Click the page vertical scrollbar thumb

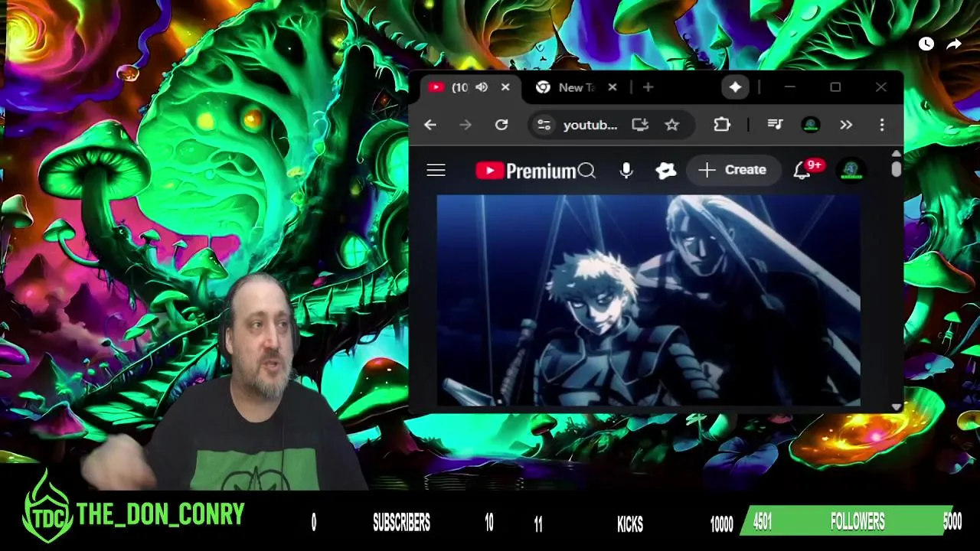click(896, 170)
